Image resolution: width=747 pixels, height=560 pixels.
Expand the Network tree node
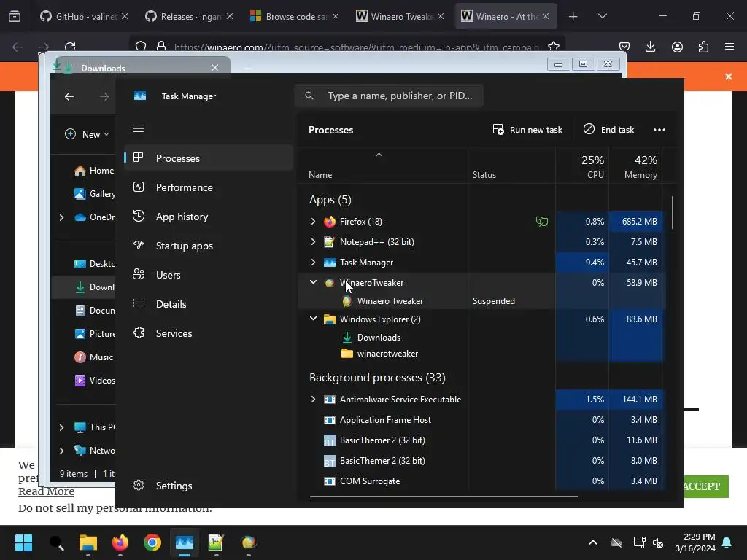point(61,451)
